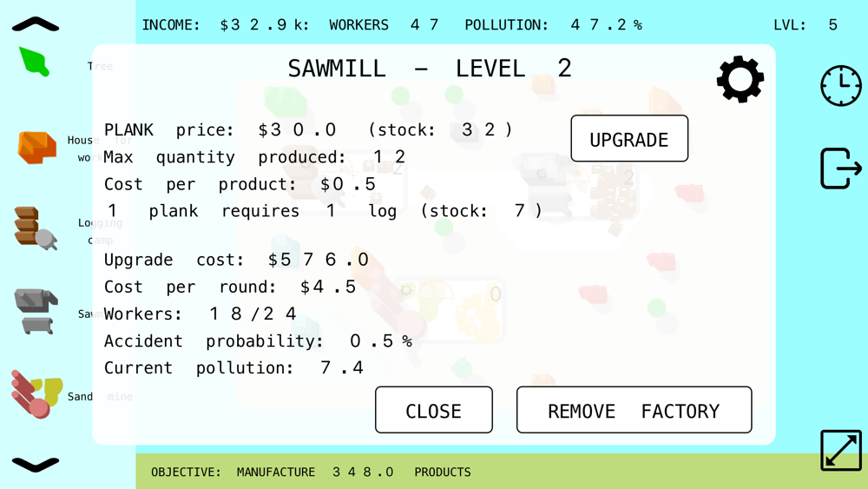Screen dimensions: 868x489
Task: Select the Sand mine icon
Action: tap(36, 393)
